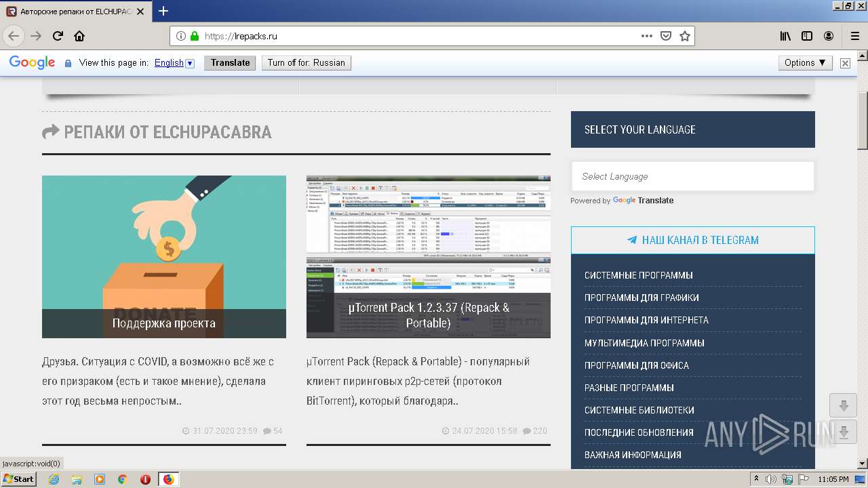868x488 pixels.
Task: Click the scroll-down arrow button on page
Action: click(x=844, y=405)
